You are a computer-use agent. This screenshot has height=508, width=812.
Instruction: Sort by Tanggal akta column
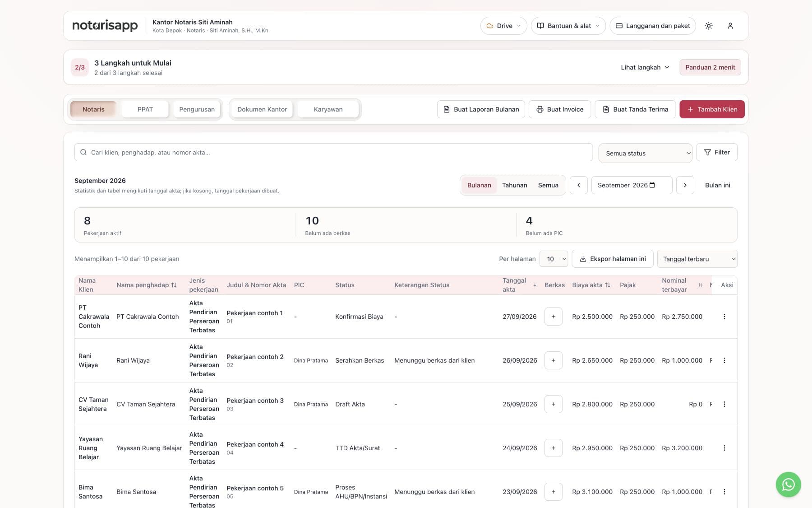[x=519, y=285]
